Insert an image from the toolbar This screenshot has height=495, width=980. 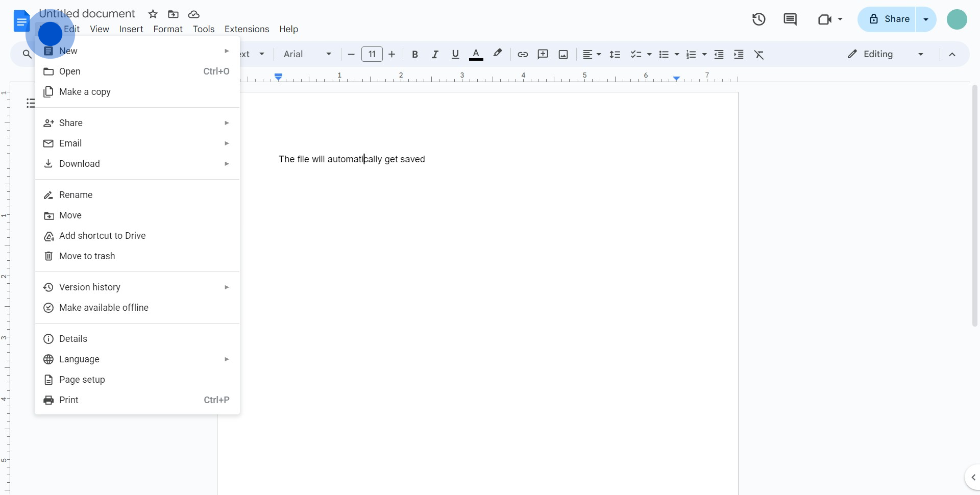tap(563, 54)
